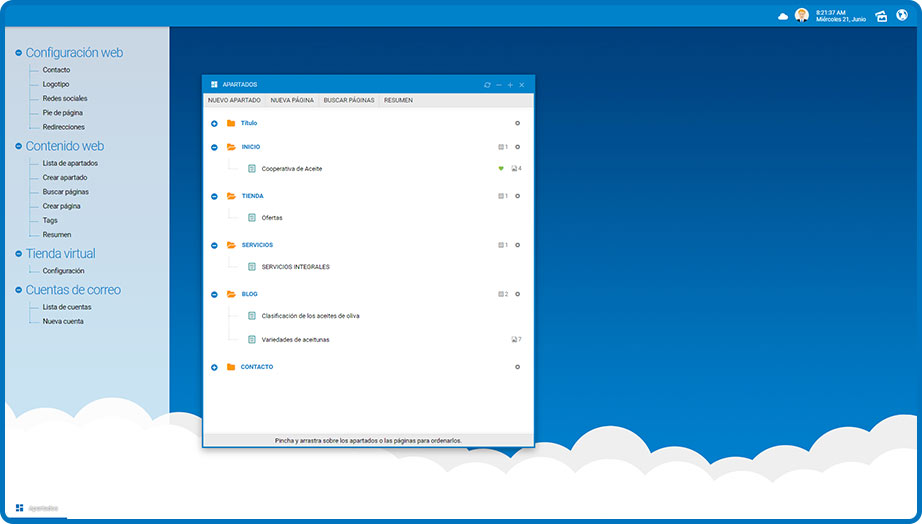Collapse the Cuentas de correo sidebar group

click(18, 290)
